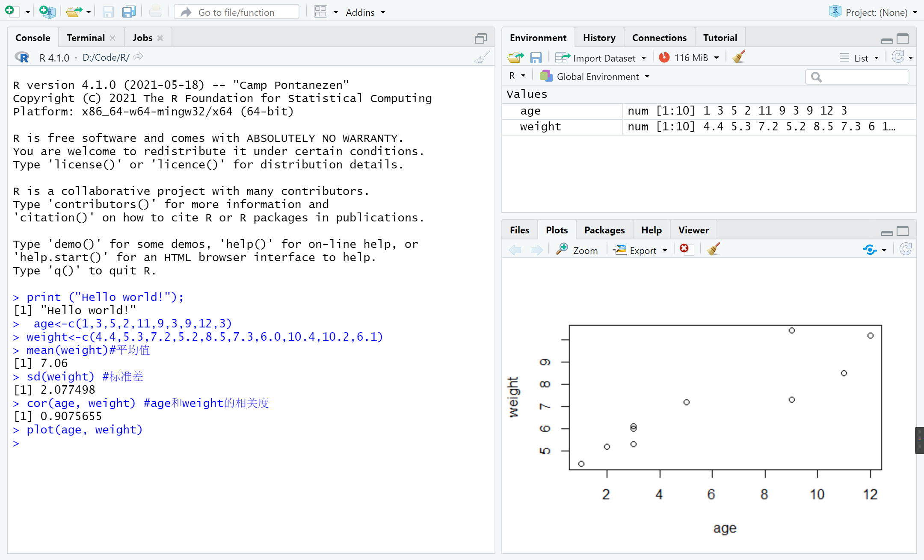This screenshot has width=924, height=560.
Task: Maximize the Plots pane
Action: [903, 231]
